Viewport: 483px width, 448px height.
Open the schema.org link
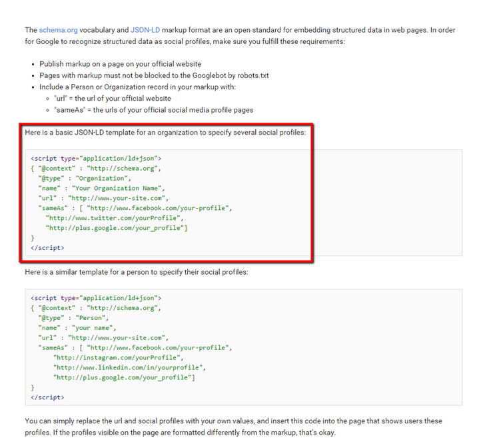point(58,30)
